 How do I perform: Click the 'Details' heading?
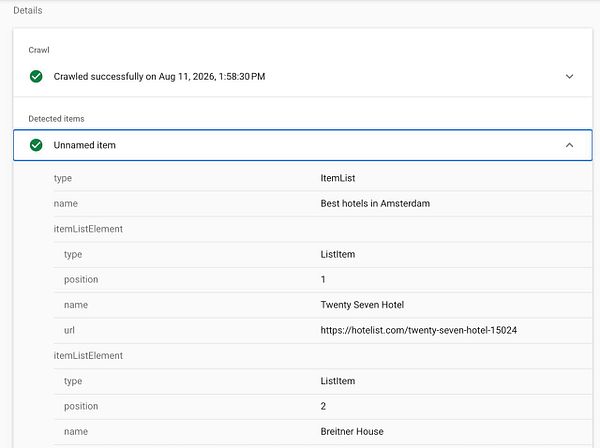point(28,10)
